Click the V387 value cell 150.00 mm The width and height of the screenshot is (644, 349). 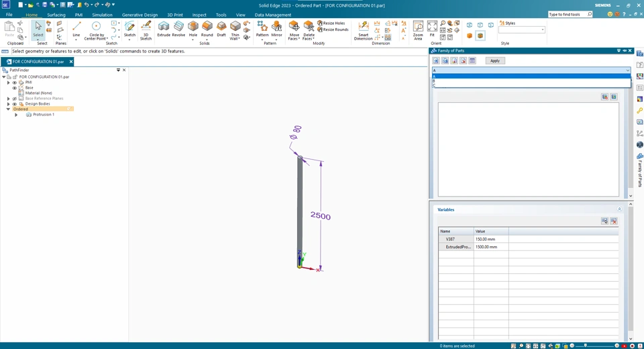pos(491,239)
